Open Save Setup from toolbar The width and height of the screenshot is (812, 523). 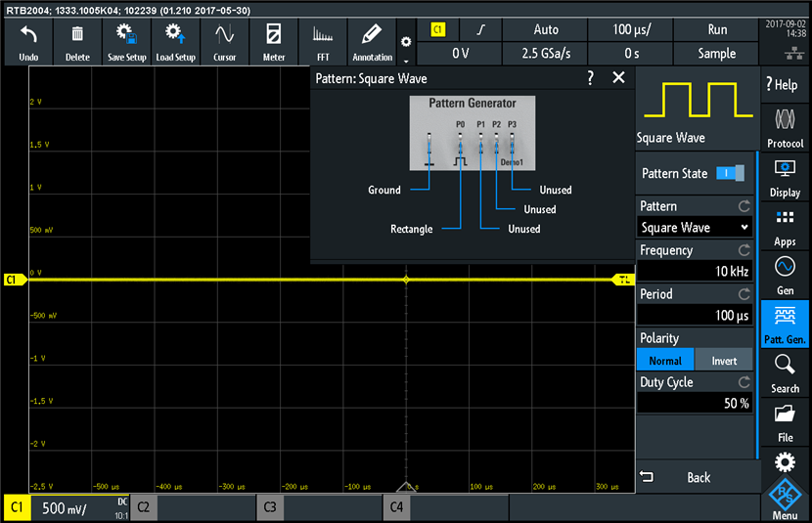[126, 42]
